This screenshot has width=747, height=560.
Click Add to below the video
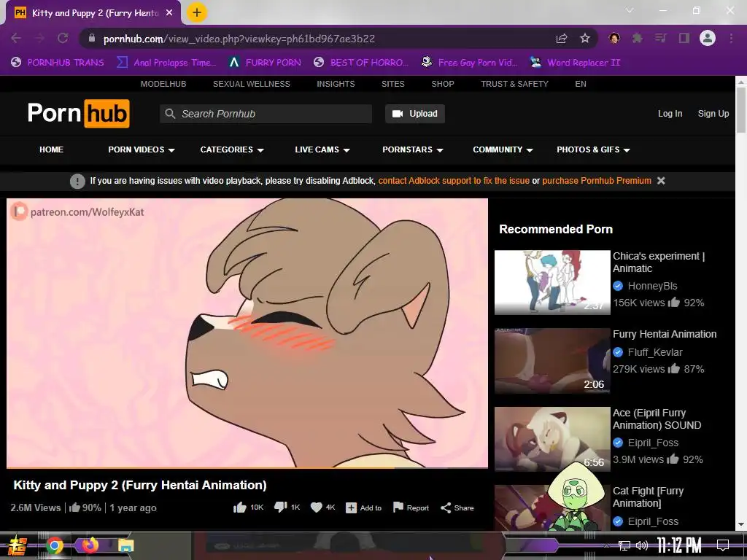coord(363,507)
